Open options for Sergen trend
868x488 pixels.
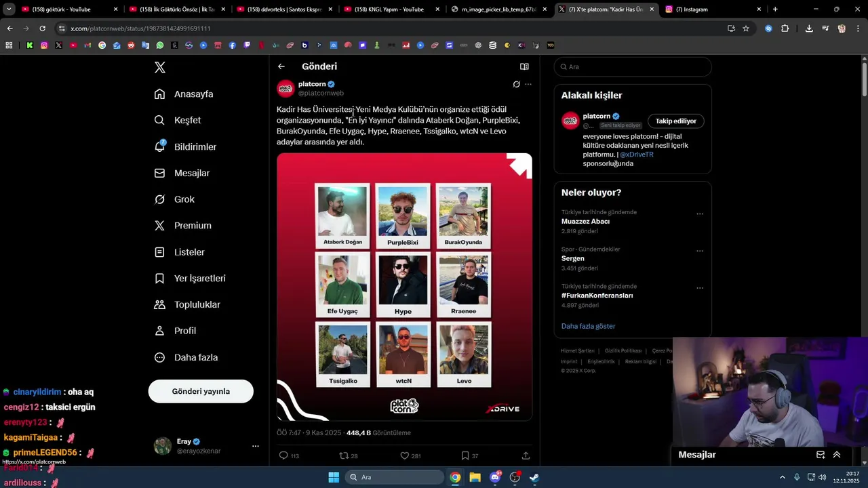point(700,251)
